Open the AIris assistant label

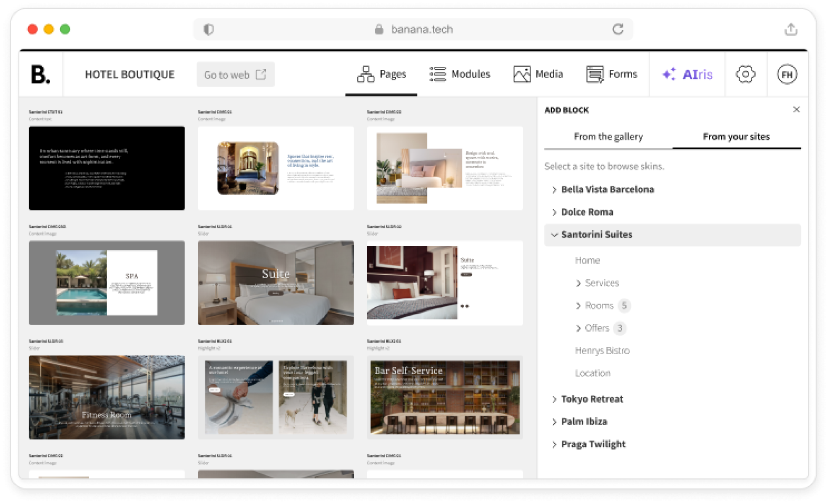[698, 75]
